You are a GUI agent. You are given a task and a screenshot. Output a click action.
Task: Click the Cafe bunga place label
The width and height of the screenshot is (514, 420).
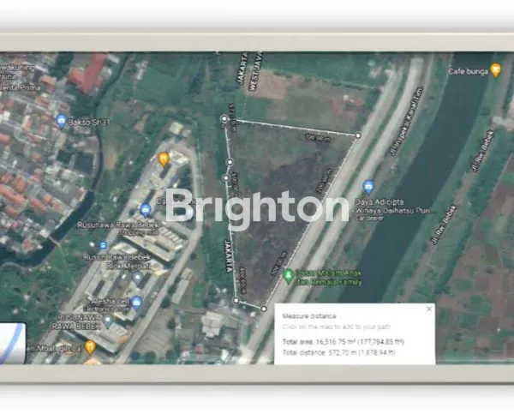[468, 72]
